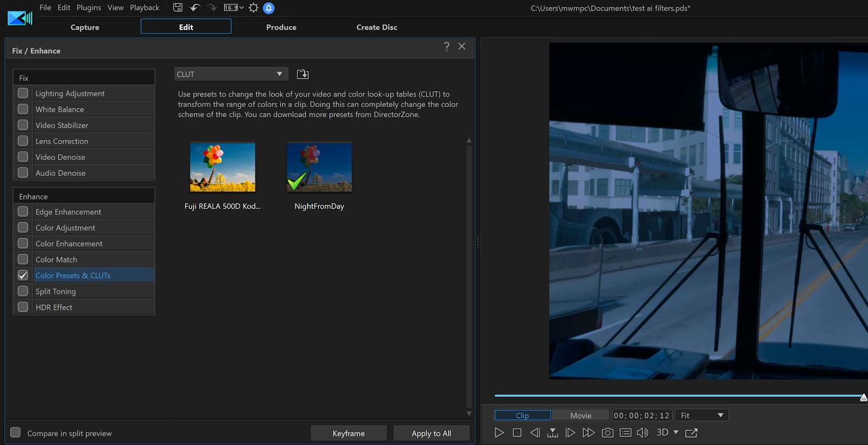The height and width of the screenshot is (445, 868).
Task: Enable the Lens Correction checkbox
Action: [x=23, y=141]
